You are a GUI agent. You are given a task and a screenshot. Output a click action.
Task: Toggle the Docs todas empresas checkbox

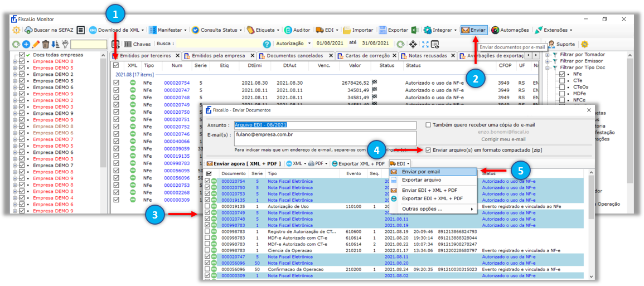pos(22,55)
